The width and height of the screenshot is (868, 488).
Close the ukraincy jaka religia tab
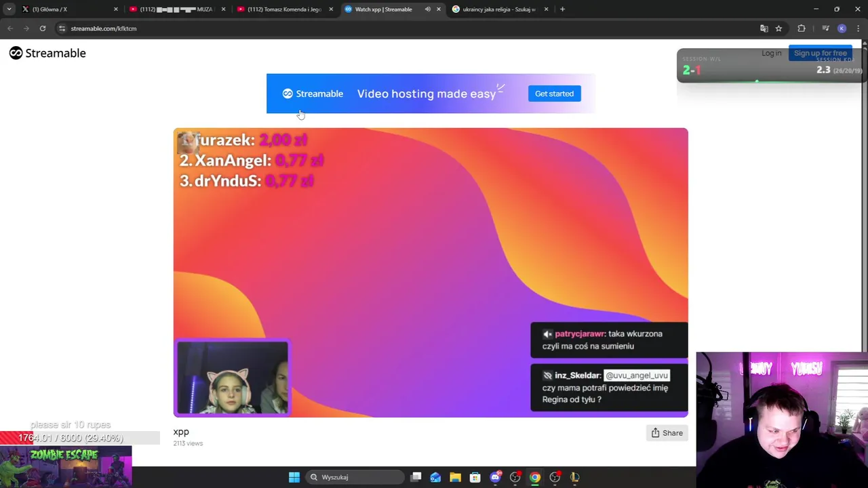546,9
